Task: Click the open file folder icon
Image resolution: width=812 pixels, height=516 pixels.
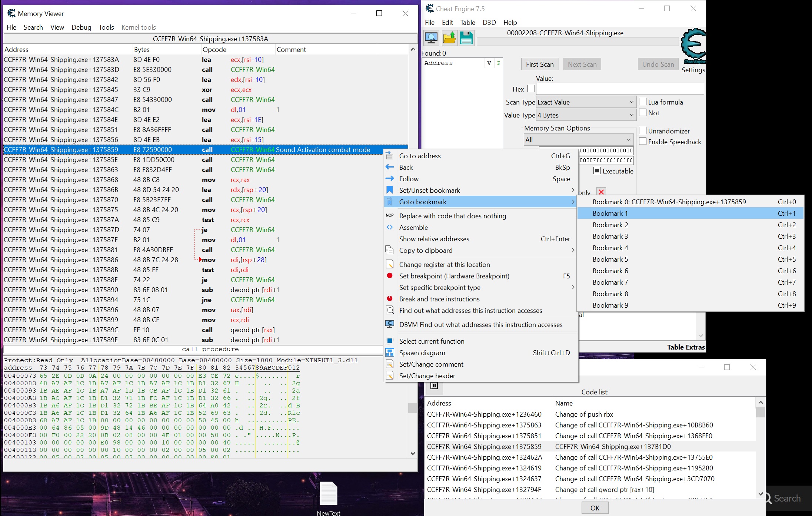Action: pos(449,38)
